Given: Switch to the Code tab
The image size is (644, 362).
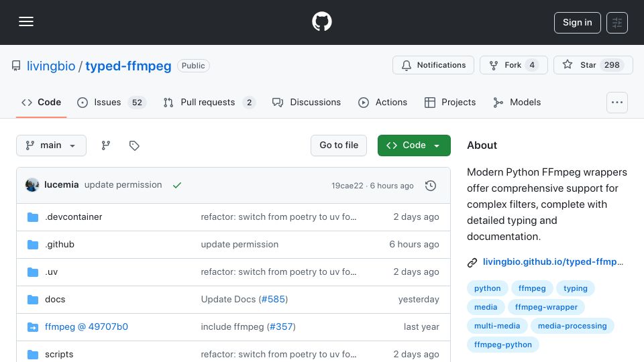Looking at the screenshot, I should tap(41, 102).
